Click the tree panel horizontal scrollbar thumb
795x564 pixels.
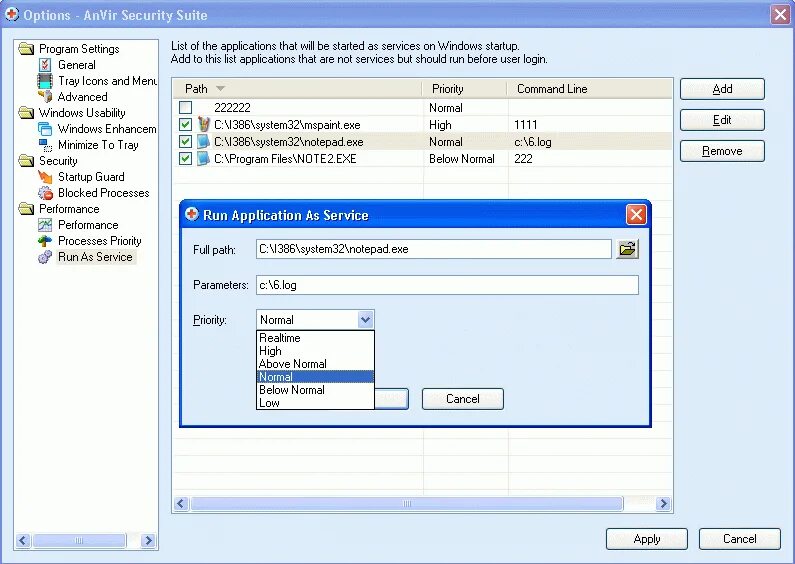[79, 541]
